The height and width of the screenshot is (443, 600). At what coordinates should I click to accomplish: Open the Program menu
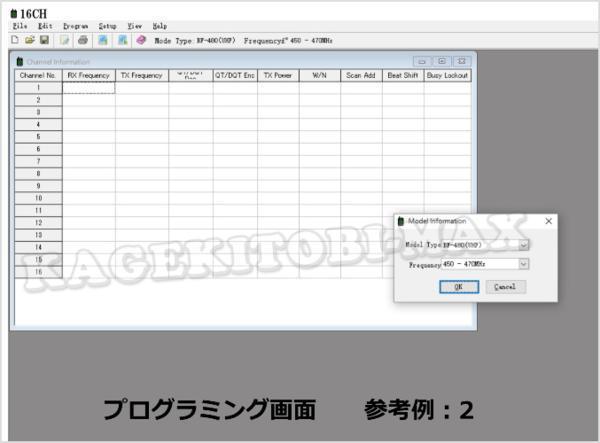pyautogui.click(x=75, y=26)
